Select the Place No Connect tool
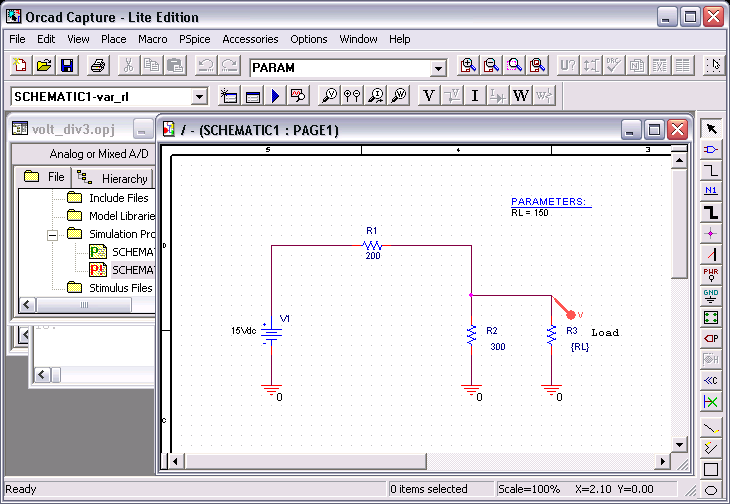The image size is (730, 504). point(711,401)
